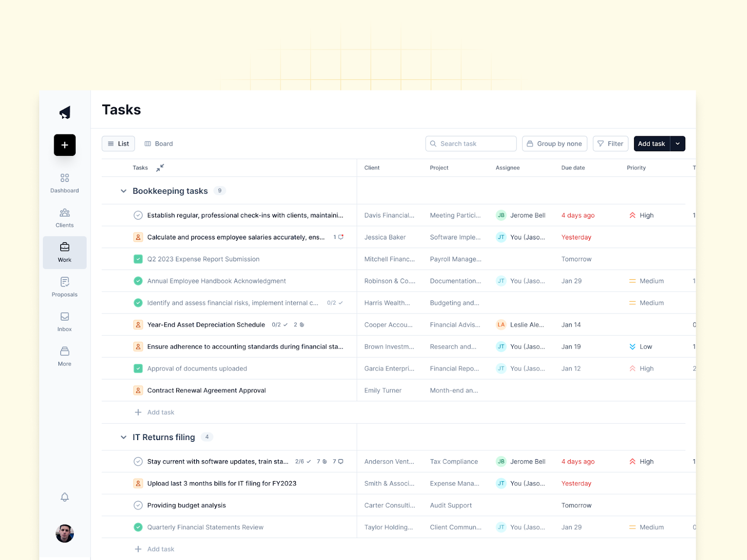Open notifications via the bell icon

pyautogui.click(x=64, y=497)
